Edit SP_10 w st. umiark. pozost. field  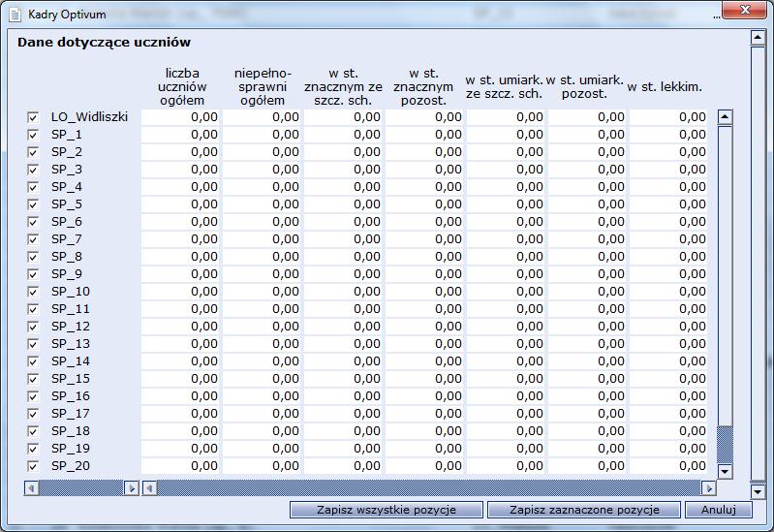pos(587,292)
